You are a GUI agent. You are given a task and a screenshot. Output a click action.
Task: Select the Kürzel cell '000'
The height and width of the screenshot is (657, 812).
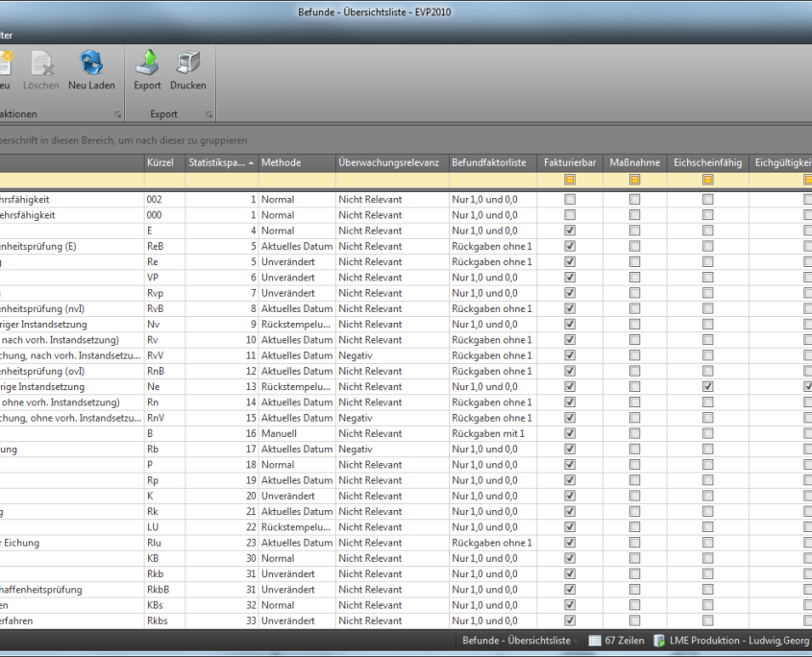click(164, 215)
